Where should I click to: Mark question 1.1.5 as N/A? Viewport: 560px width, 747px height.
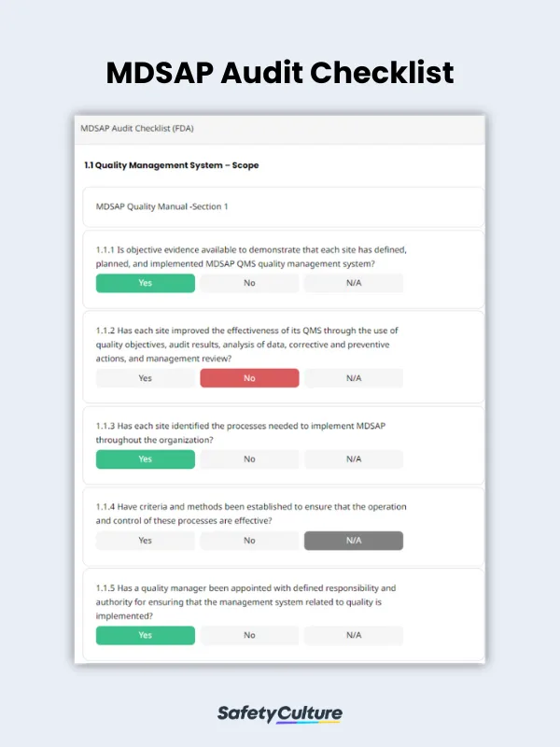click(354, 635)
